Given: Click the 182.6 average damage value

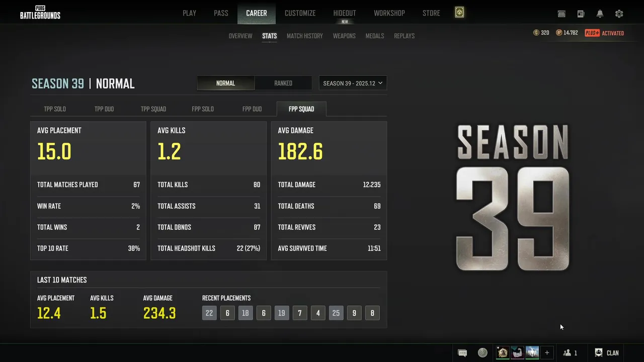Looking at the screenshot, I should [x=300, y=152].
